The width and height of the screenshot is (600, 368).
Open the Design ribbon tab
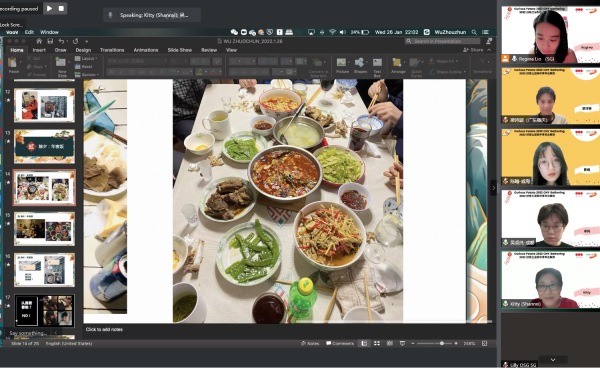(x=83, y=50)
